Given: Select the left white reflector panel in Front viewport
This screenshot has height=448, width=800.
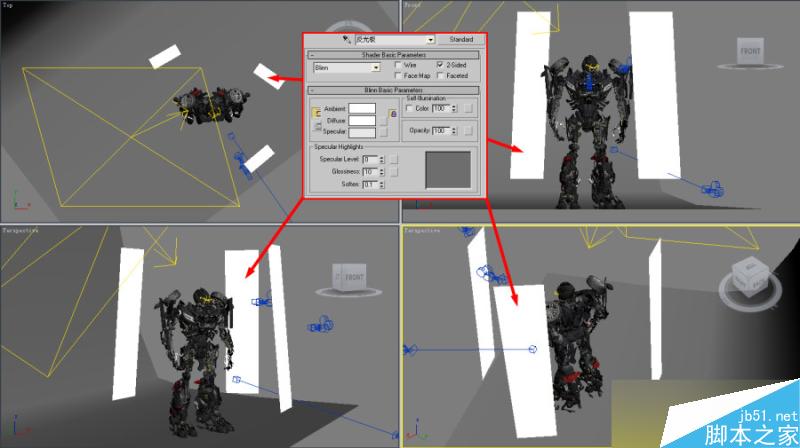Looking at the screenshot, I should 531,95.
